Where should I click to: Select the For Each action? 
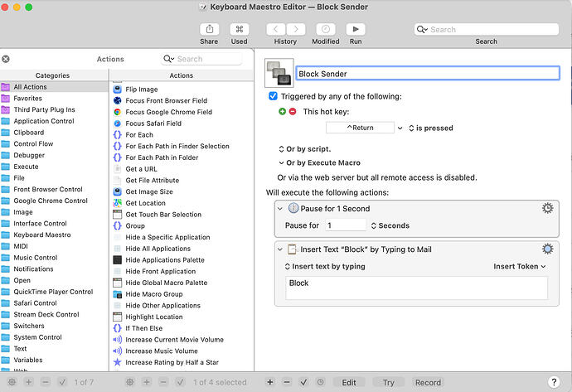pos(182,134)
